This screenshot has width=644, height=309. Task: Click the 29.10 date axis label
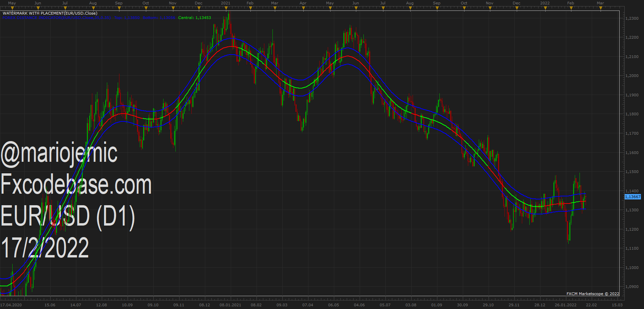488,305
